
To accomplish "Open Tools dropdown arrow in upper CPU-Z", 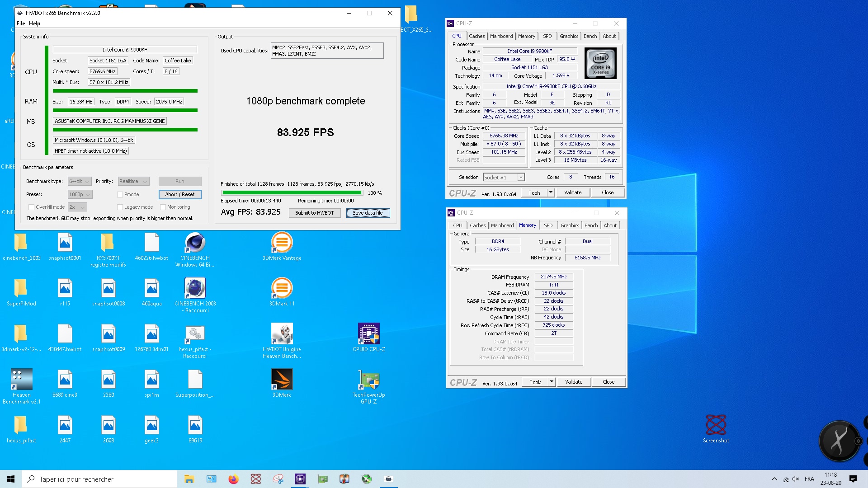I will tap(551, 192).
